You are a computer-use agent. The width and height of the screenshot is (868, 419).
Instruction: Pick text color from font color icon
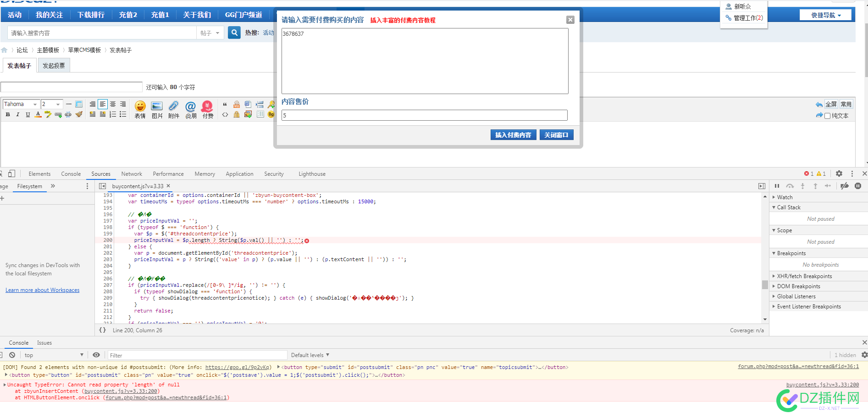(38, 115)
